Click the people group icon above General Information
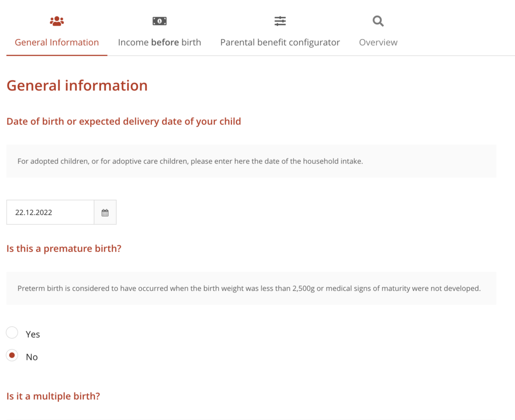This screenshot has height=420, width=515. [57, 21]
